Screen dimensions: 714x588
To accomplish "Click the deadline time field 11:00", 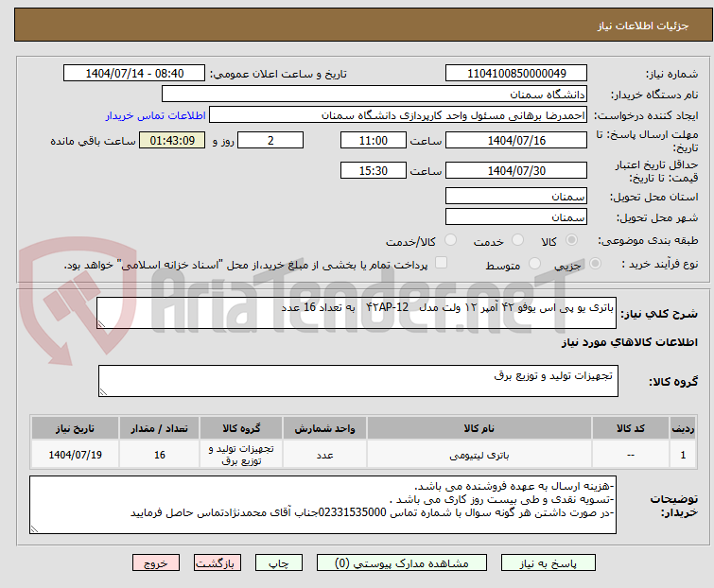I will [x=373, y=140].
